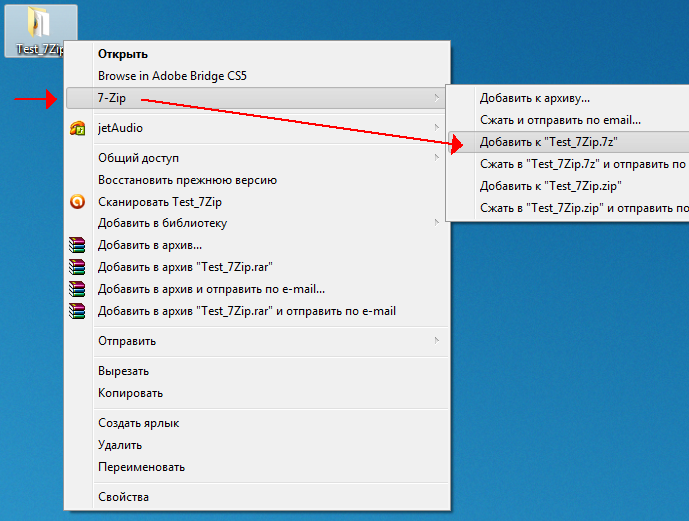
Task: Choose Добавить к архиву... in 7-Zip submenu
Action: click(569, 98)
